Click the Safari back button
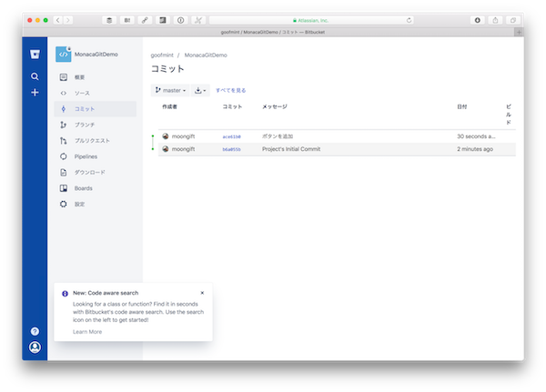Screen dimensions: 546x392 coord(58,20)
